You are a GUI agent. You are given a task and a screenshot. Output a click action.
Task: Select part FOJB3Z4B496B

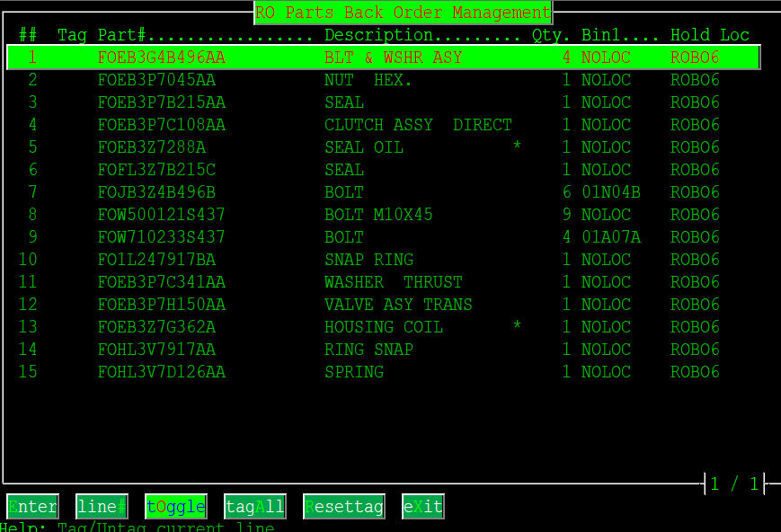point(156,191)
